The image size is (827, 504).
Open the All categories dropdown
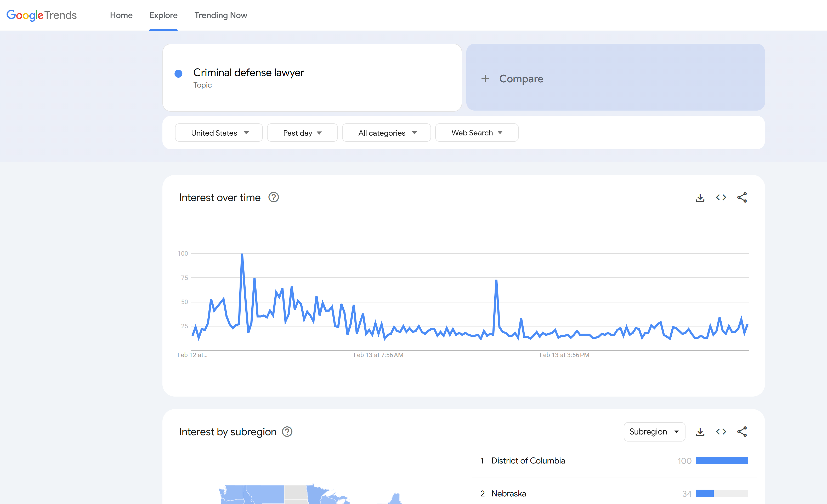(386, 133)
